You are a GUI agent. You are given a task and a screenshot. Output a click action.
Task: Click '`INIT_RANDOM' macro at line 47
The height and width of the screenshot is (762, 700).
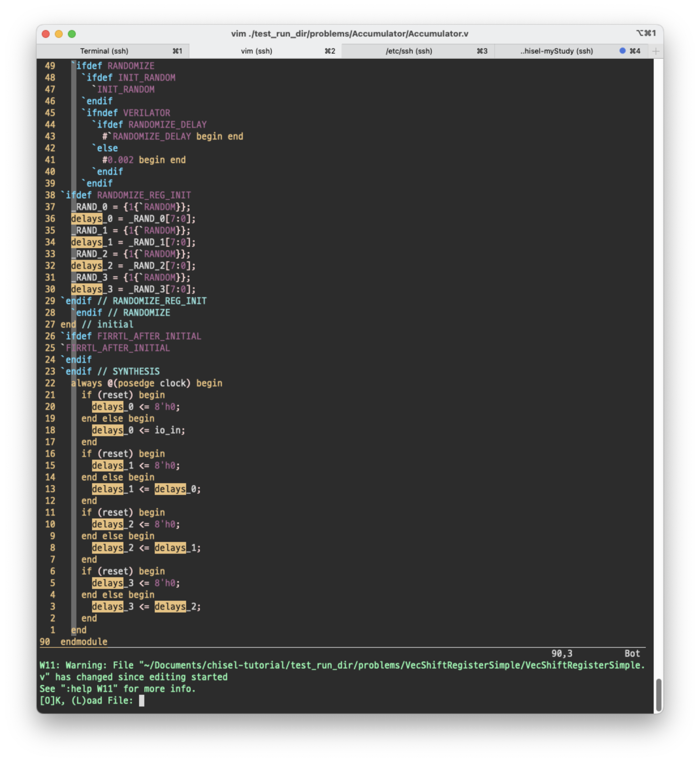(x=123, y=89)
